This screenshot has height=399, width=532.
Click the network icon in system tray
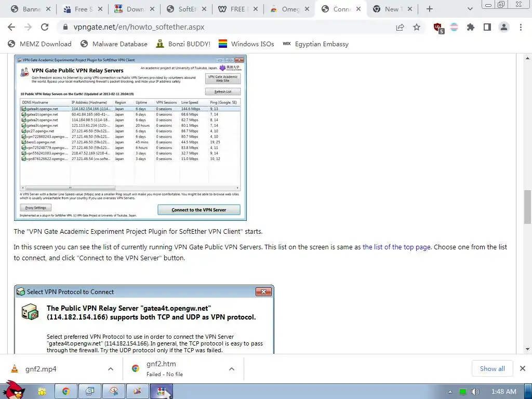[x=463, y=392]
